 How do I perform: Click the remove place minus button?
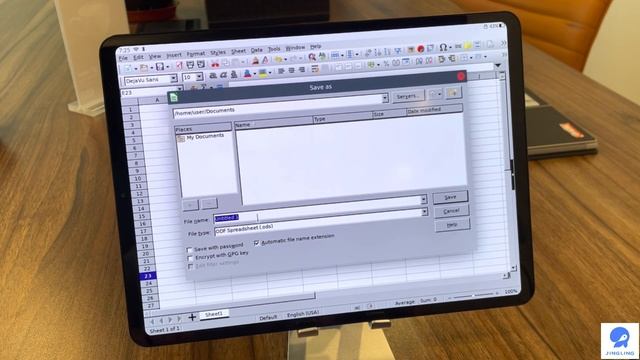(209, 203)
